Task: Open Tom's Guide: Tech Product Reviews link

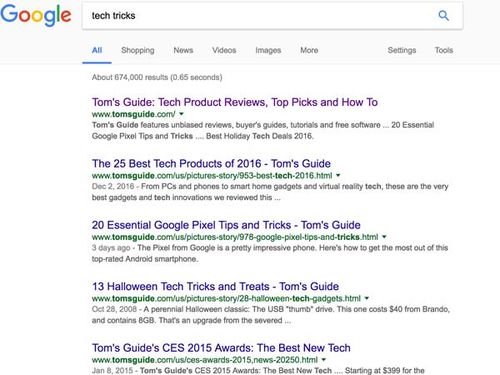Action: click(235, 102)
